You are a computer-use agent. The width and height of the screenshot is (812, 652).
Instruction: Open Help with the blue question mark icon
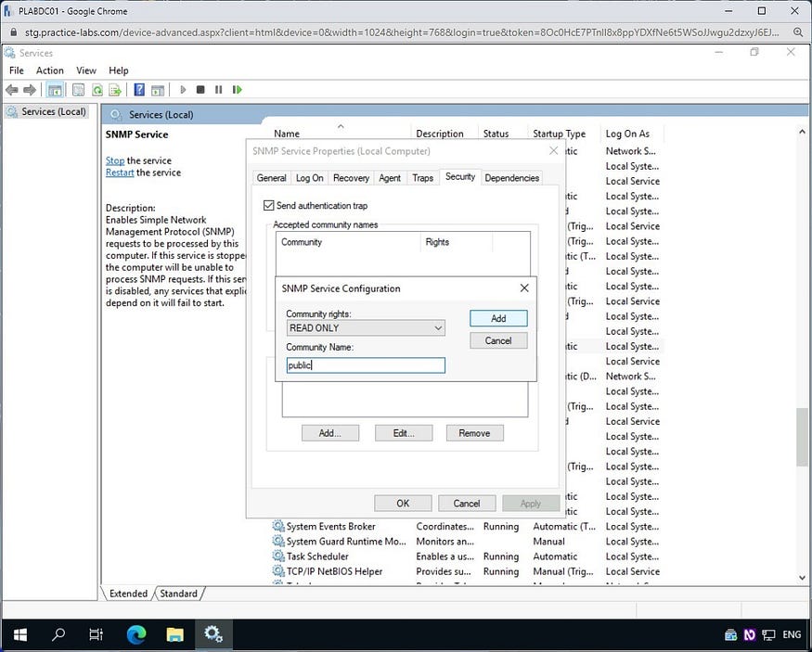139,90
